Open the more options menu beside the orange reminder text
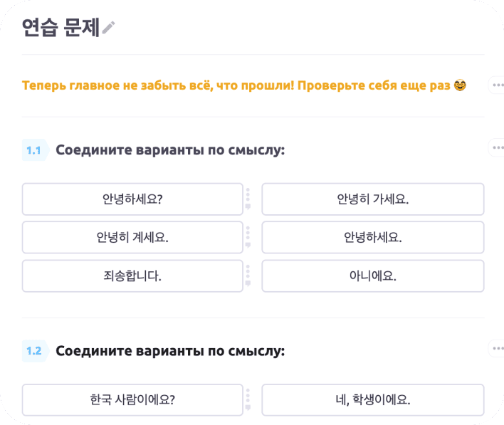Viewport: 504px width, 425px height. 496,85
